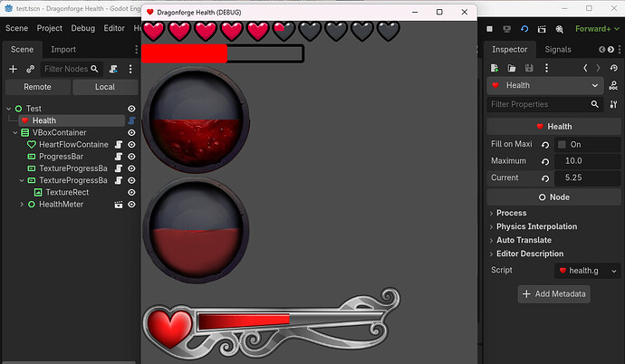Click the Add Metadata button
Screen dimensions: 625x364
pyautogui.click(x=554, y=294)
